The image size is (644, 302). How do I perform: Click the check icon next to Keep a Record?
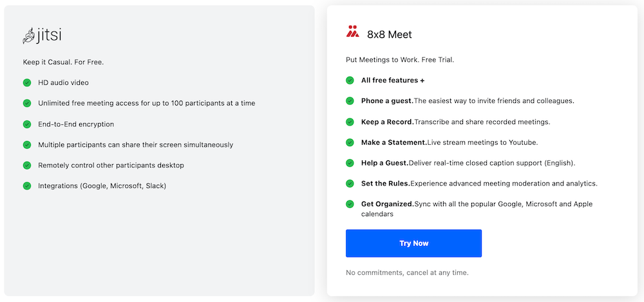click(x=350, y=122)
